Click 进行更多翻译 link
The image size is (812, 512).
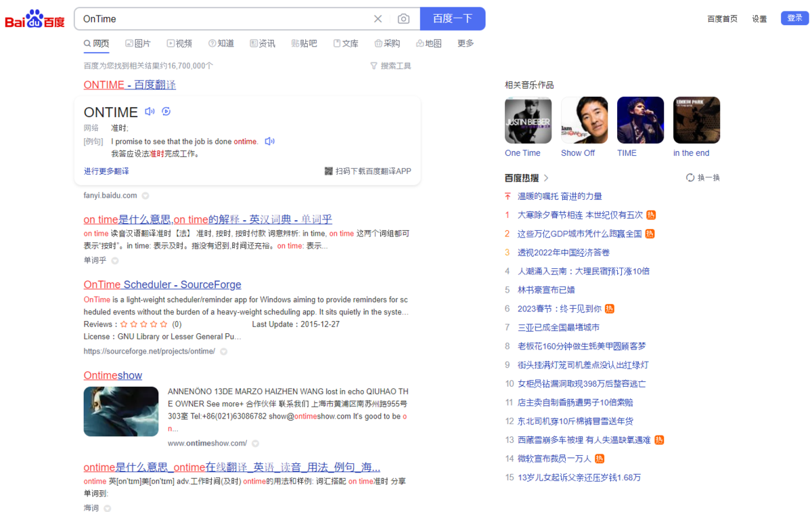pos(106,171)
